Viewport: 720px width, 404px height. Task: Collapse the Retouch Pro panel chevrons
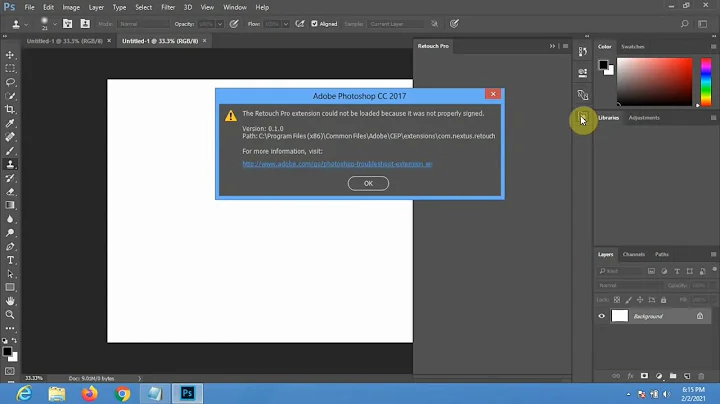click(552, 46)
